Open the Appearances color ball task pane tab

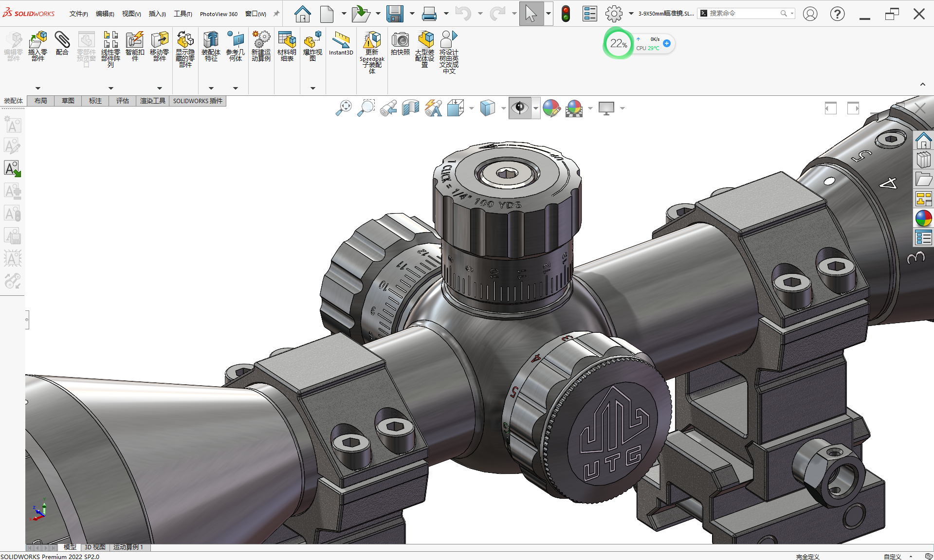(923, 218)
